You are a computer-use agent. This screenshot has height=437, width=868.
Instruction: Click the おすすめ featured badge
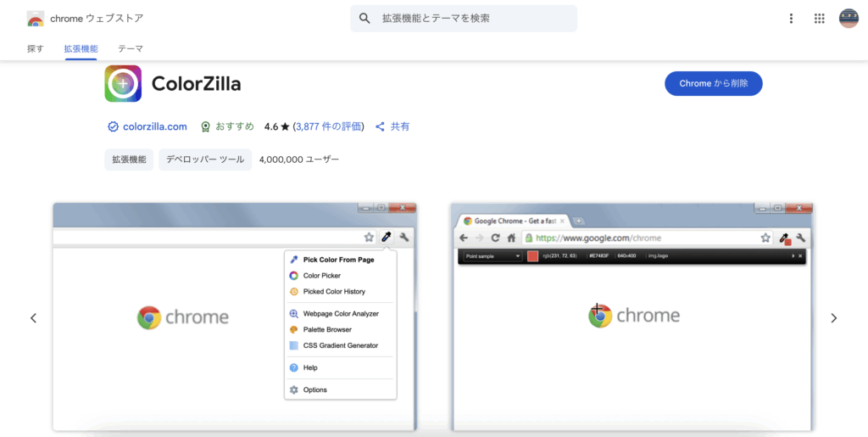205,126
